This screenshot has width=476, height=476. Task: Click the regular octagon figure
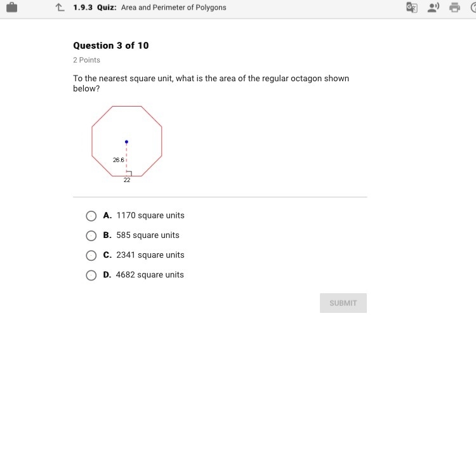[127, 141]
